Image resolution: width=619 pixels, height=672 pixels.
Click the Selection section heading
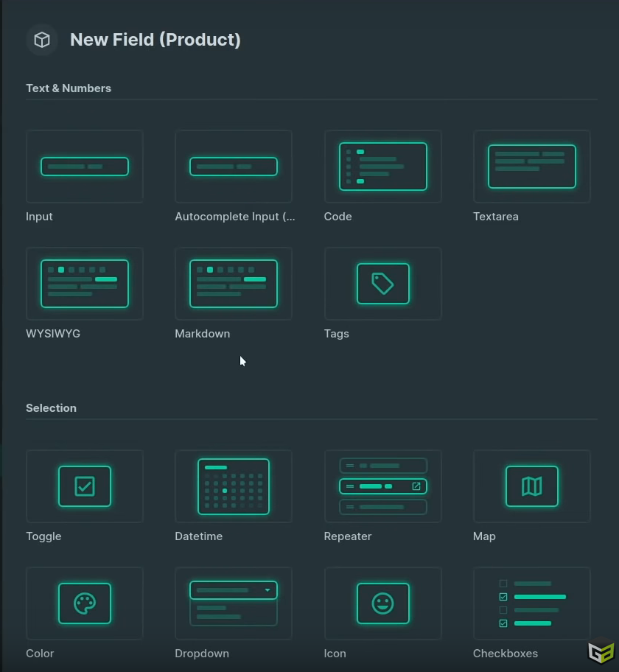[51, 408]
